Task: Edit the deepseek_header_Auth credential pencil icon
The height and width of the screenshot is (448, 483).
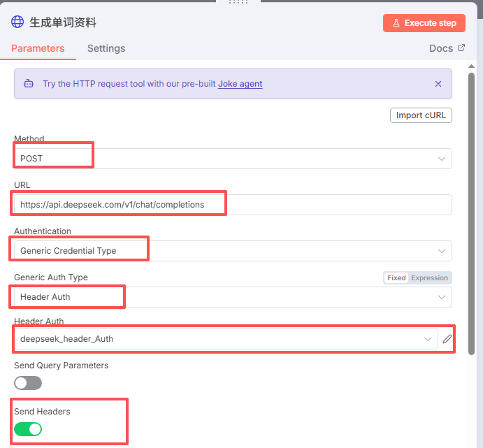Action: pos(447,339)
